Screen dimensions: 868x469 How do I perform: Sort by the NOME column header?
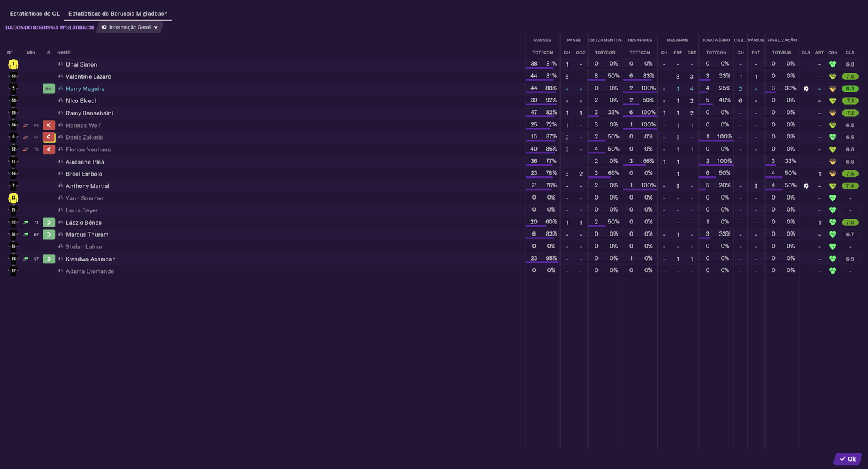(64, 52)
